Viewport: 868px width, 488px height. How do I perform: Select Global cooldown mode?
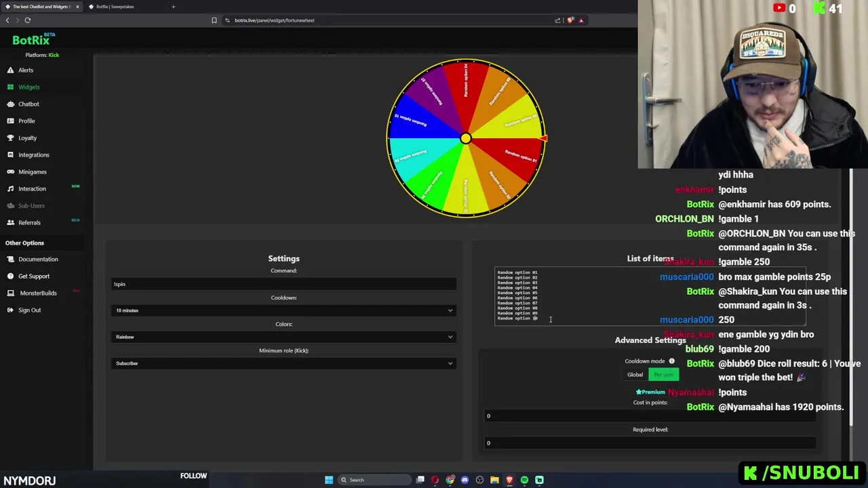pyautogui.click(x=635, y=375)
